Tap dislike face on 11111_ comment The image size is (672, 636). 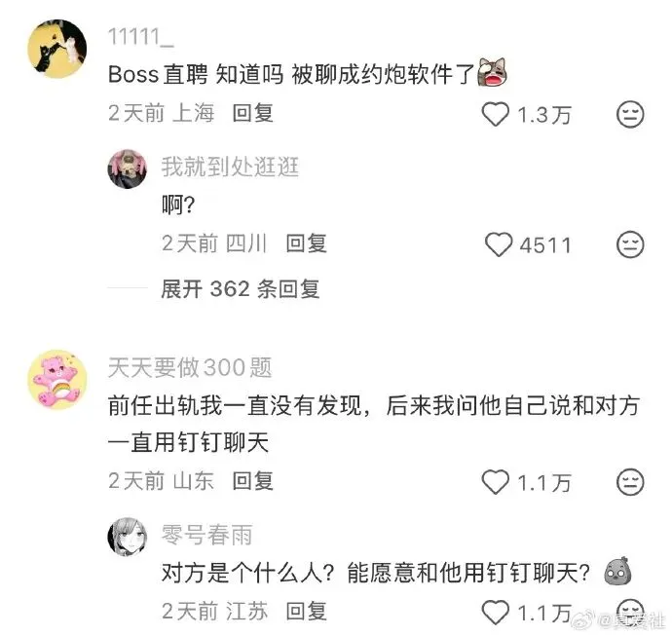pyautogui.click(x=630, y=114)
